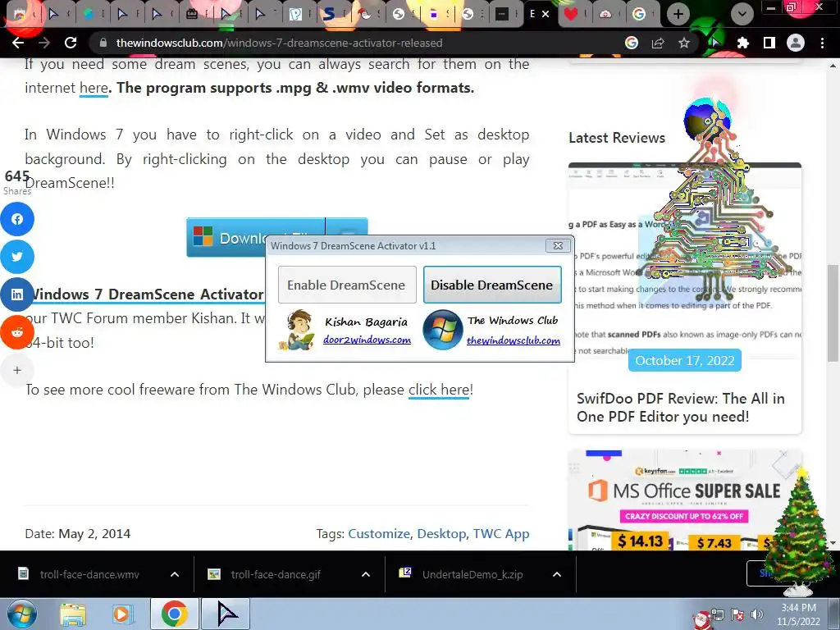Share on Reddit
The image size is (840, 630).
click(17, 332)
